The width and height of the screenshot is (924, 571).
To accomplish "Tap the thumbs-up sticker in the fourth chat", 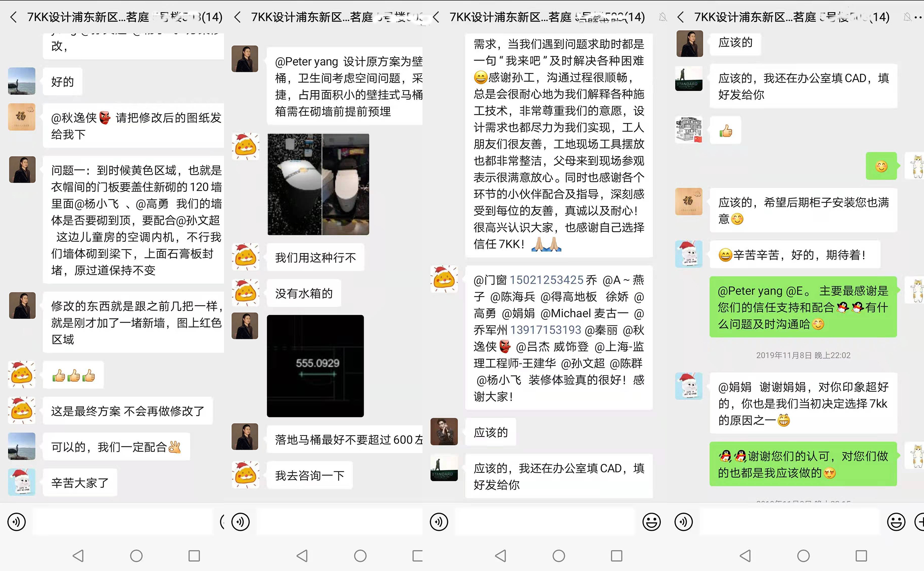I will [725, 130].
